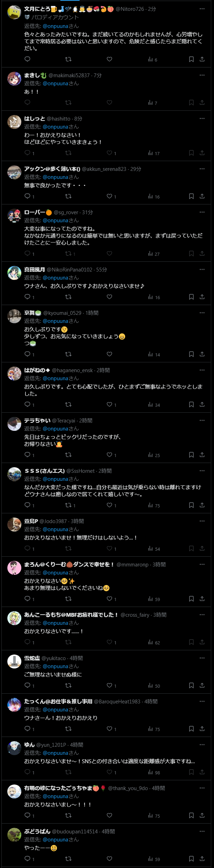Viewport: 214px width, 868px height.
Task: Open more menu on アックン's reply
Action: (x=202, y=169)
